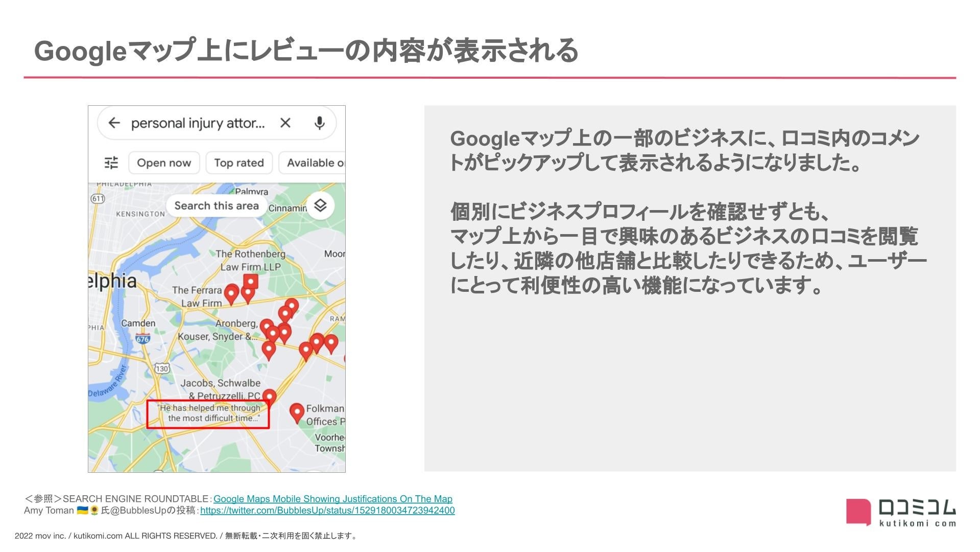Screen dimensions: 980x552
Task: Tap The Rothenberg Law Firm LLP label
Action: pyautogui.click(x=250, y=260)
